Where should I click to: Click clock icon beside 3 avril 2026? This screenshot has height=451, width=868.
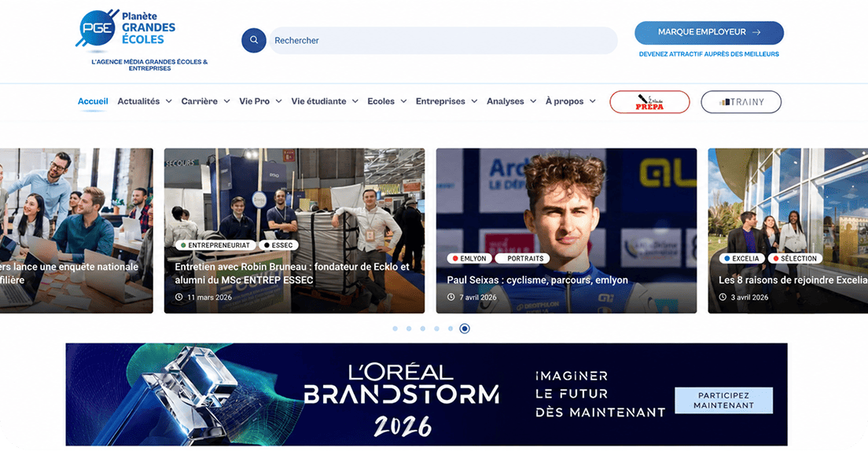pyautogui.click(x=723, y=297)
